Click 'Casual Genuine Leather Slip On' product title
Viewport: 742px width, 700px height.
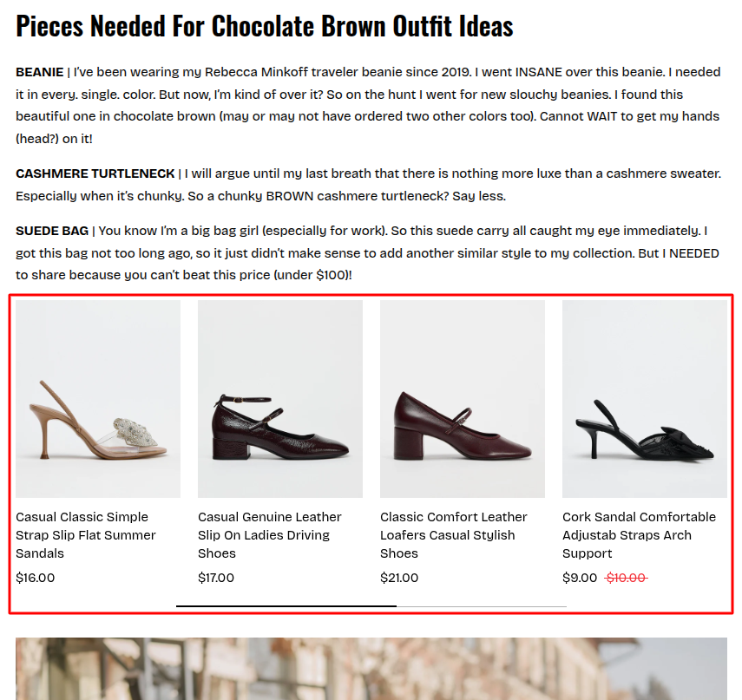point(269,534)
